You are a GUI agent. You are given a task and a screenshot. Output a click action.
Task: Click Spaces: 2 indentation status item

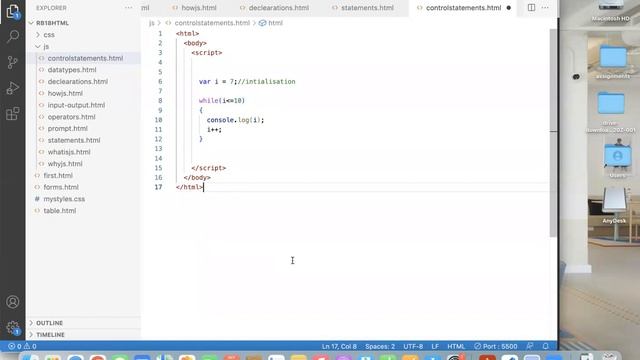click(380, 346)
